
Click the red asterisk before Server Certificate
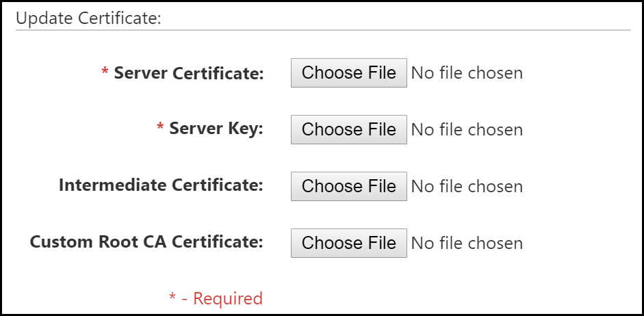click(105, 72)
